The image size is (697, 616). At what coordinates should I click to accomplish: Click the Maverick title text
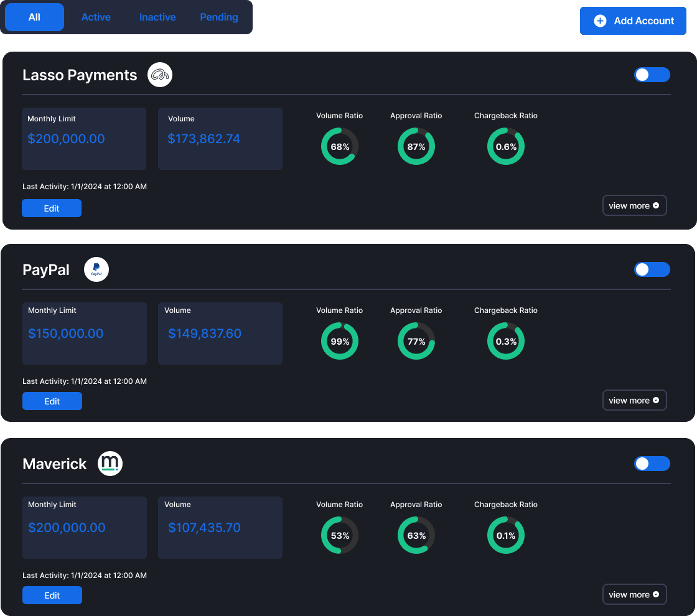coord(54,464)
